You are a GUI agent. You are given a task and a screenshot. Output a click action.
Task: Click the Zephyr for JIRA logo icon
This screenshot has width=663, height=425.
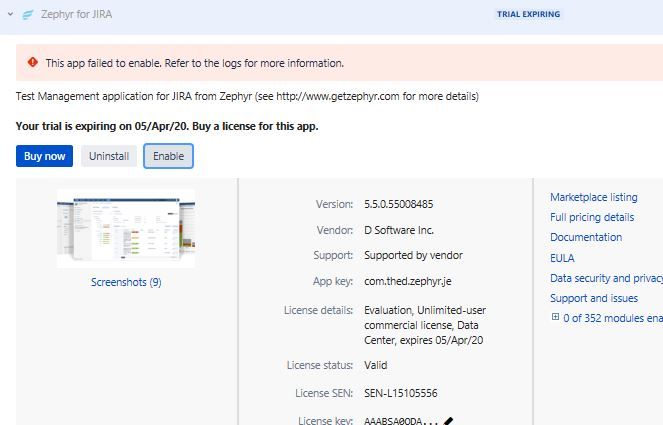[27, 15]
